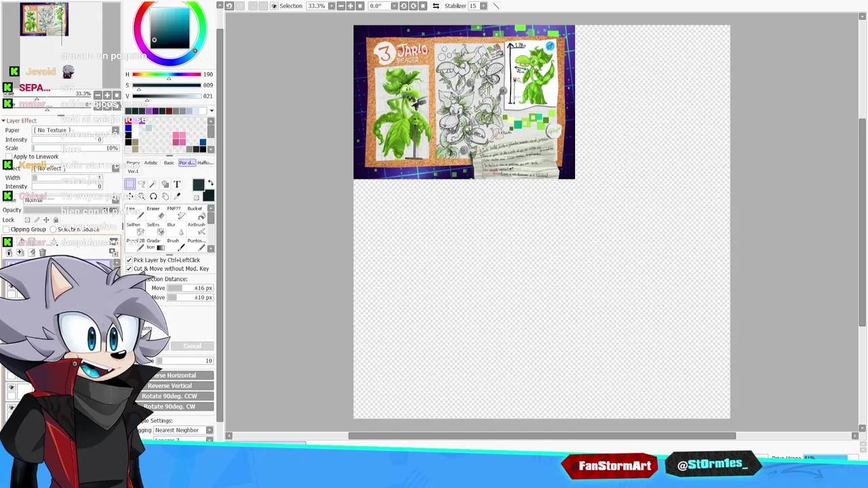
Task: Choose the Bucket fill tool
Action: point(196,213)
